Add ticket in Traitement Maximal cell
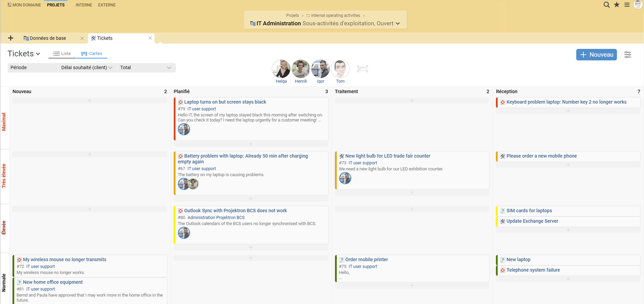The width and height of the screenshot is (644, 304). click(x=412, y=100)
